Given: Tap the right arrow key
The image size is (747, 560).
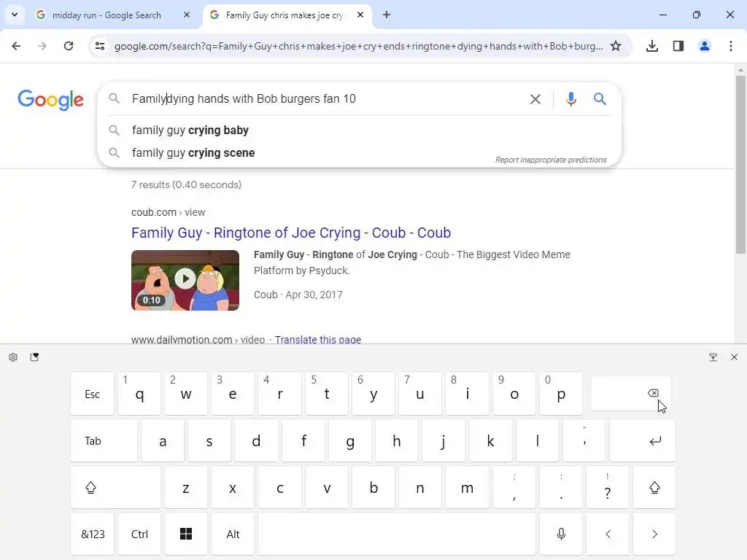Looking at the screenshot, I should [654, 534].
